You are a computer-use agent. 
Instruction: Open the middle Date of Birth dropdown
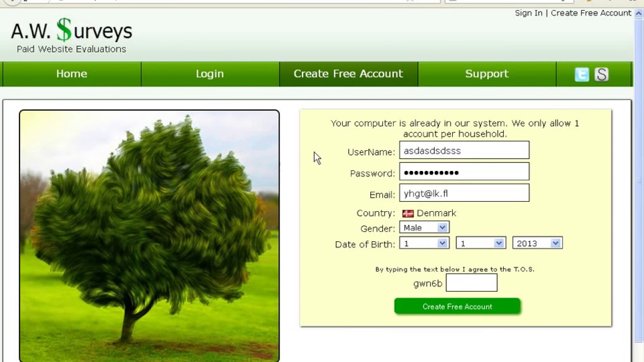click(480, 243)
